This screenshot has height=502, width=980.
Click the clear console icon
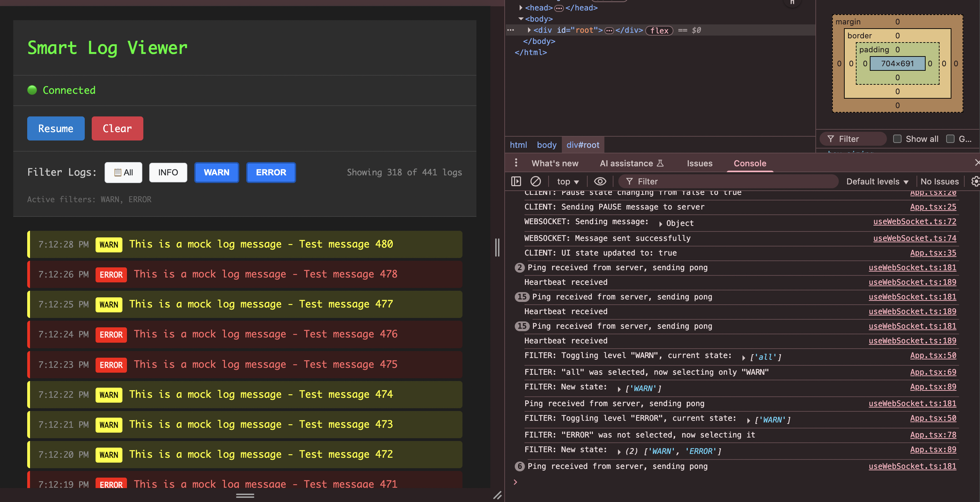point(535,181)
